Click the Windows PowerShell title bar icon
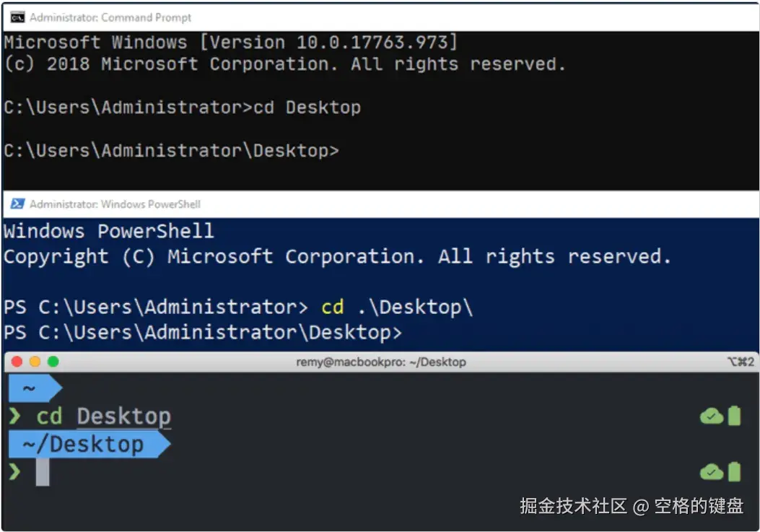760x532 pixels. (x=17, y=204)
